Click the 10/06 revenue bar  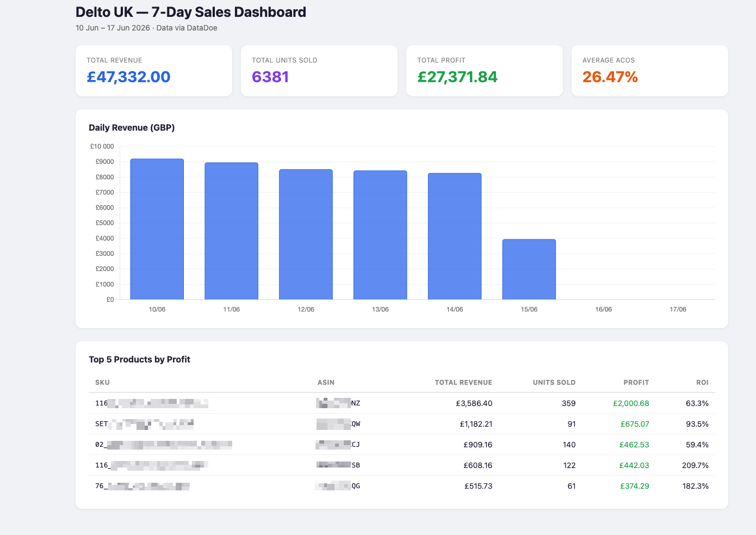(157, 229)
